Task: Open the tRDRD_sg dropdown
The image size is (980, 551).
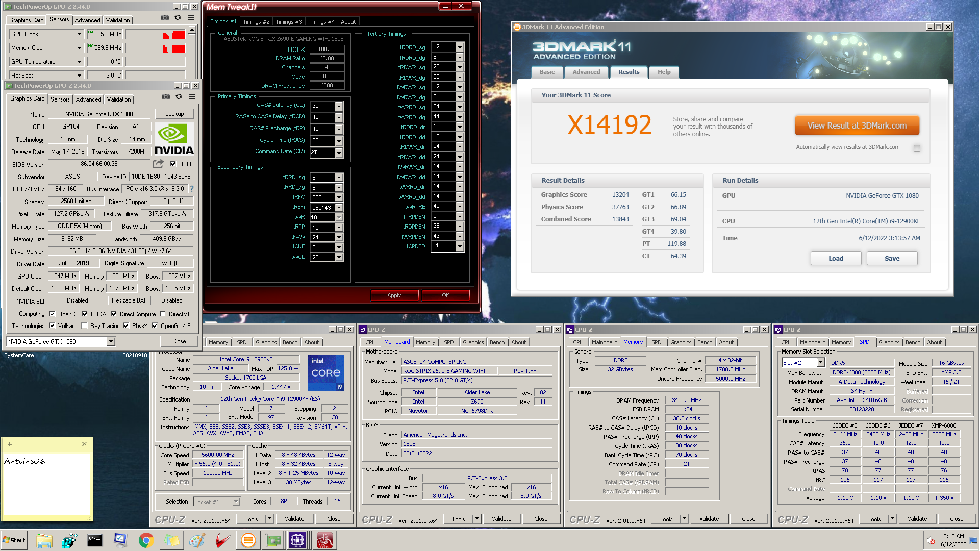Action: click(460, 47)
